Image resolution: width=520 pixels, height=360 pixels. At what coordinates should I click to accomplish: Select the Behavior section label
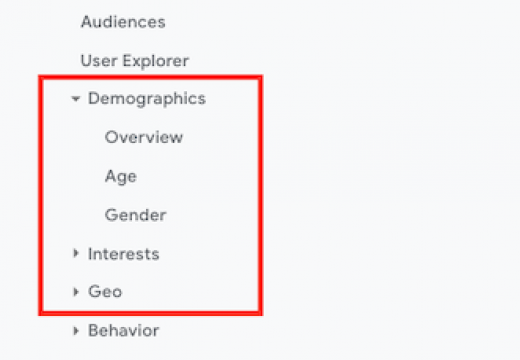(123, 331)
